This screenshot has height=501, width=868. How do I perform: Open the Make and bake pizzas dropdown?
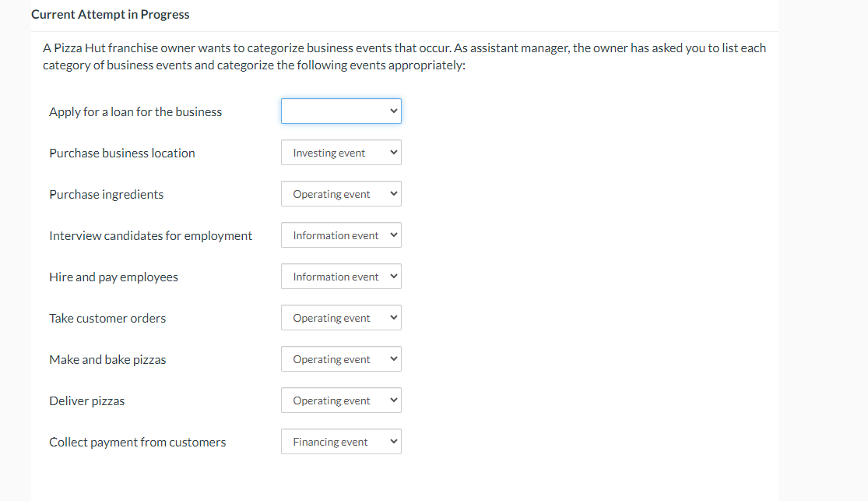(340, 358)
